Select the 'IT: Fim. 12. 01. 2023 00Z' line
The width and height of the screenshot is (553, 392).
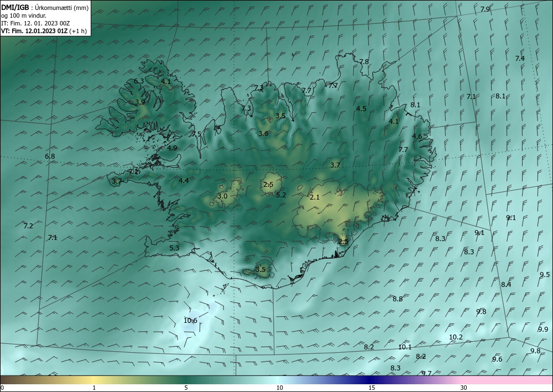35,23
